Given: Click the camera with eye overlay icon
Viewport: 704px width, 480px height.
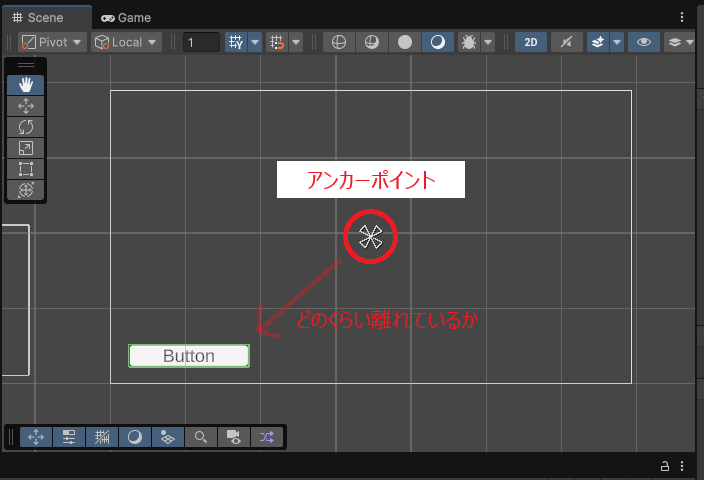Looking at the screenshot, I should coord(234,437).
